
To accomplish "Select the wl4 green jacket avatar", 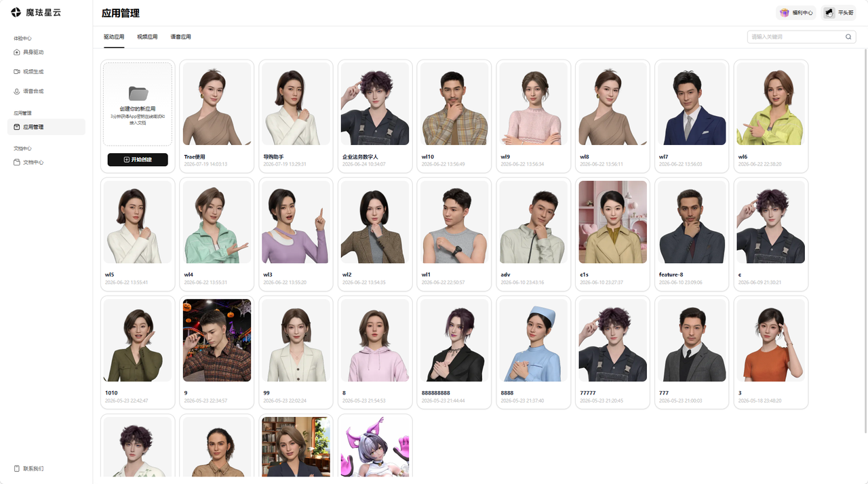I will coord(216,222).
